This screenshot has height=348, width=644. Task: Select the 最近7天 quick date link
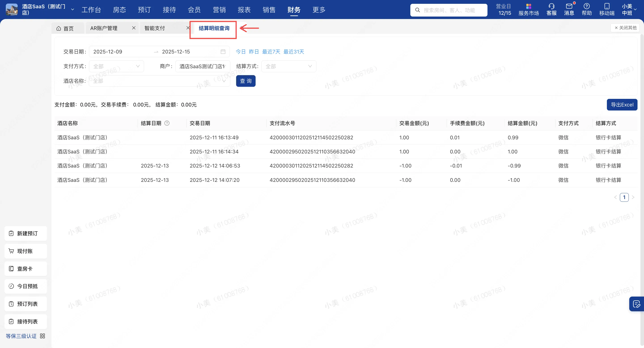[x=271, y=51]
